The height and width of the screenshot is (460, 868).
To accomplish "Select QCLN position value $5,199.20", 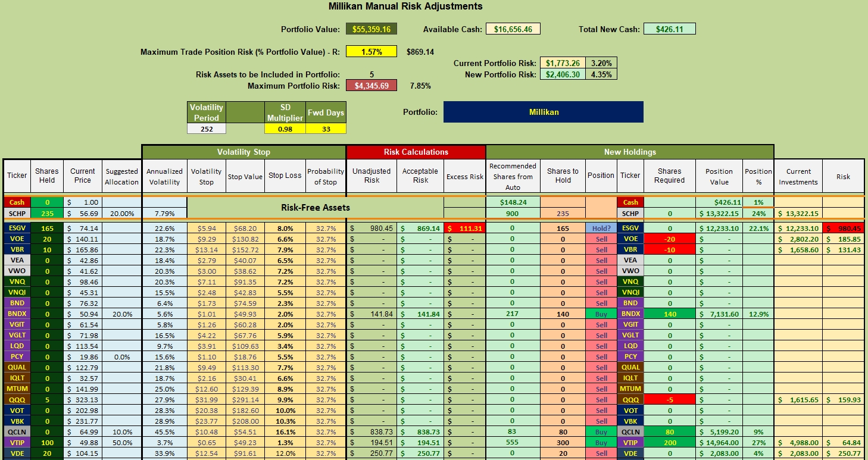I will (x=719, y=431).
